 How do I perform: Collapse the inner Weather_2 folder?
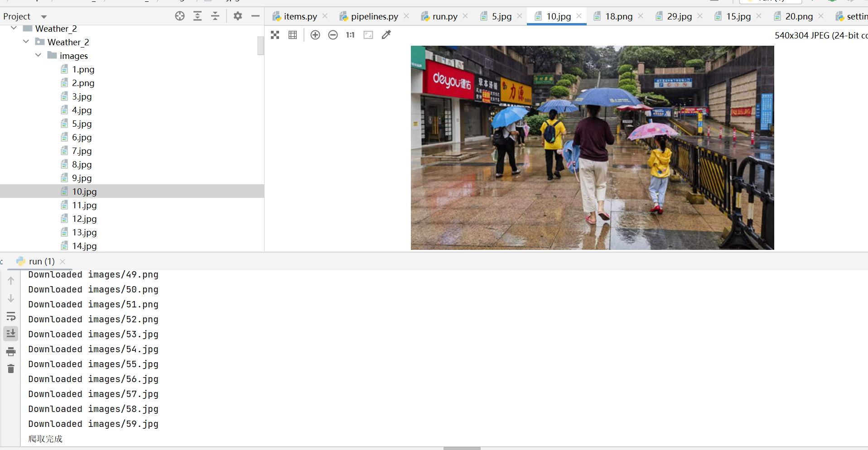click(26, 42)
